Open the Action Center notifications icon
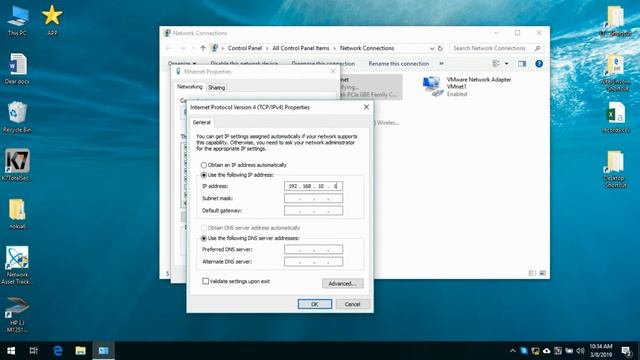Viewport: 640px width, 360px height. coord(627,351)
